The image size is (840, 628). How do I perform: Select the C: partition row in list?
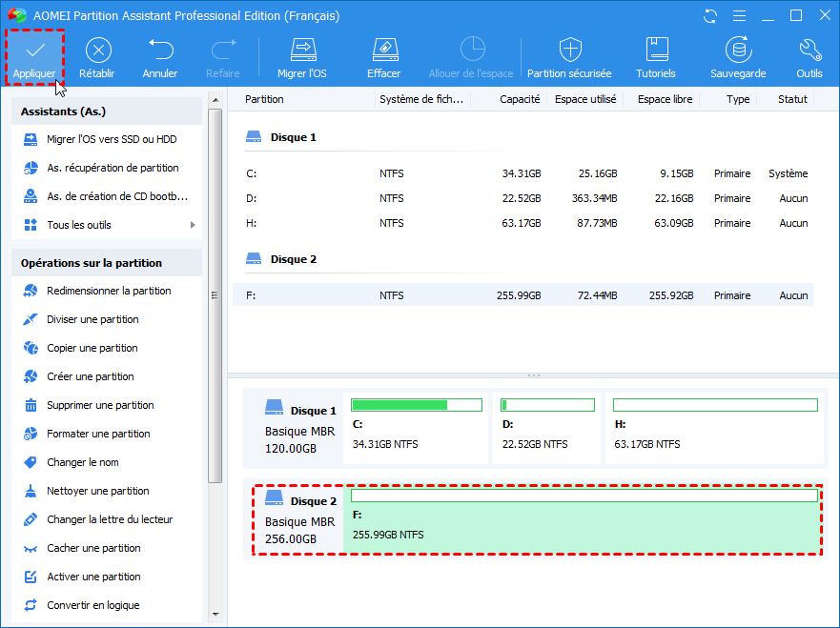click(x=522, y=173)
